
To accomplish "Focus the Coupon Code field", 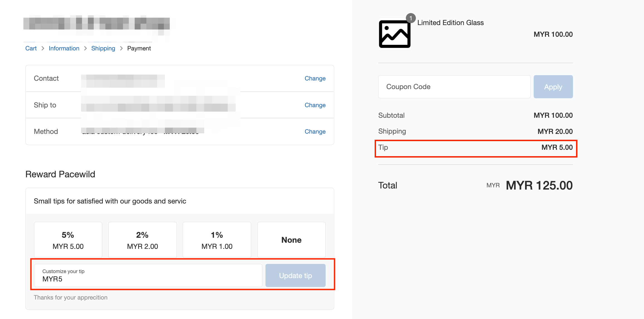I will (x=454, y=87).
